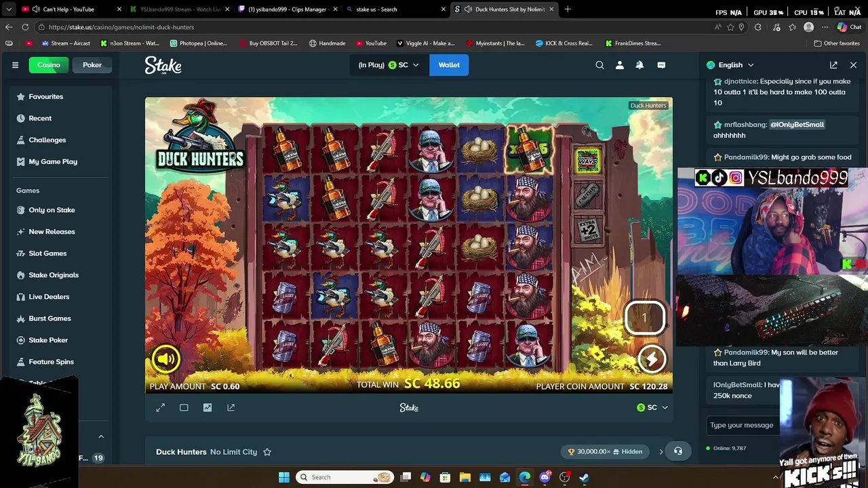The width and height of the screenshot is (868, 488).
Task: Switch to the Casino tab
Action: click(x=49, y=65)
